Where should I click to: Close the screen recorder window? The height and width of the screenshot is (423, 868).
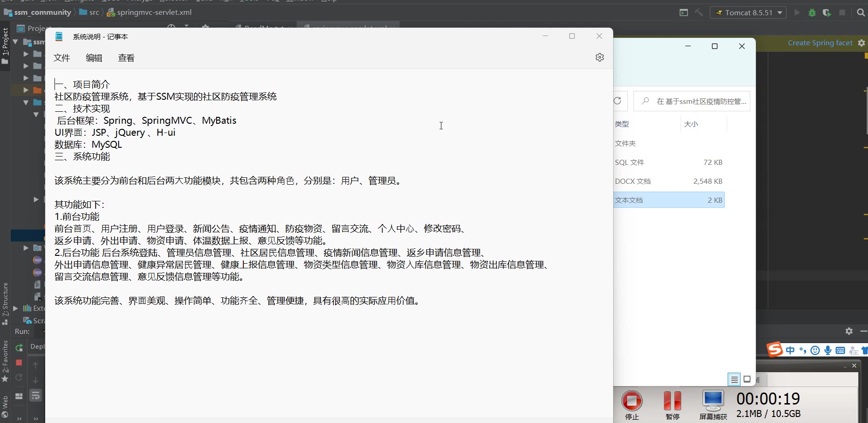(854, 366)
